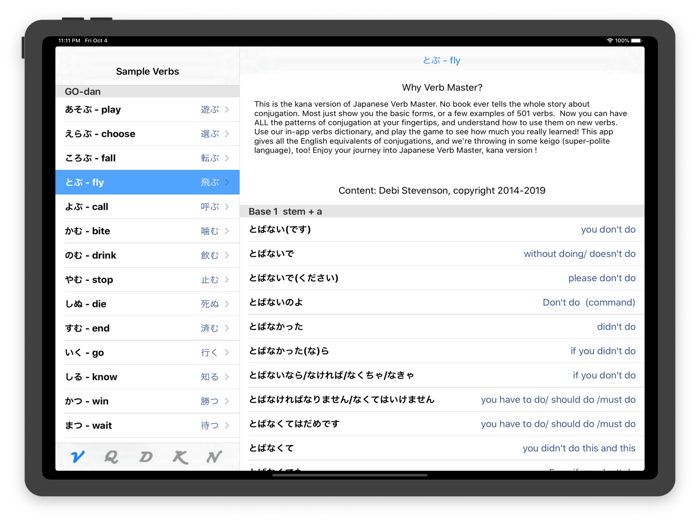The image size is (700, 525).
Task: Select the verb ころぶ - fall
Action: point(147,158)
